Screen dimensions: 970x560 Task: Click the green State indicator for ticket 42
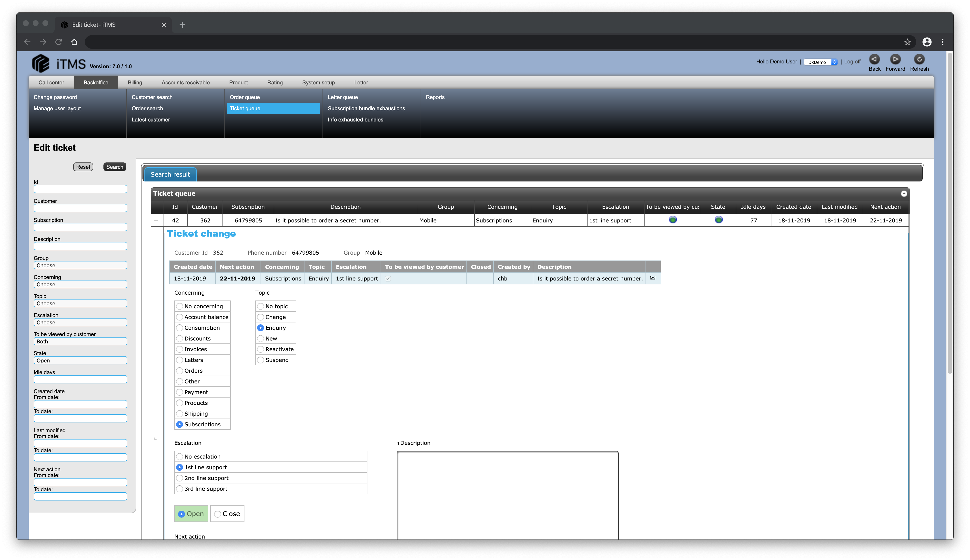tap(718, 220)
